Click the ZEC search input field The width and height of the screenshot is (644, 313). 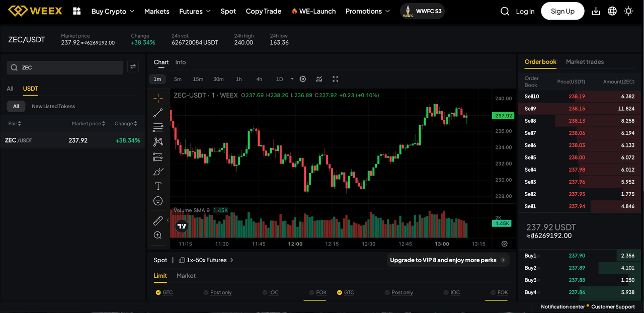[x=64, y=67]
